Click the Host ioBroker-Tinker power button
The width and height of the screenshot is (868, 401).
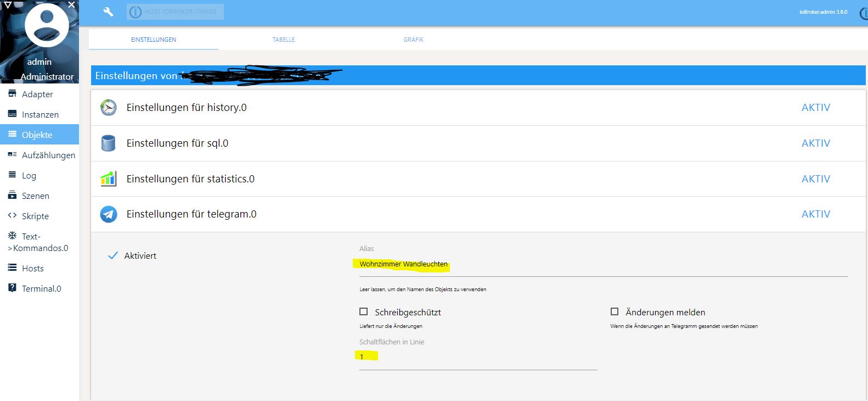(x=175, y=12)
